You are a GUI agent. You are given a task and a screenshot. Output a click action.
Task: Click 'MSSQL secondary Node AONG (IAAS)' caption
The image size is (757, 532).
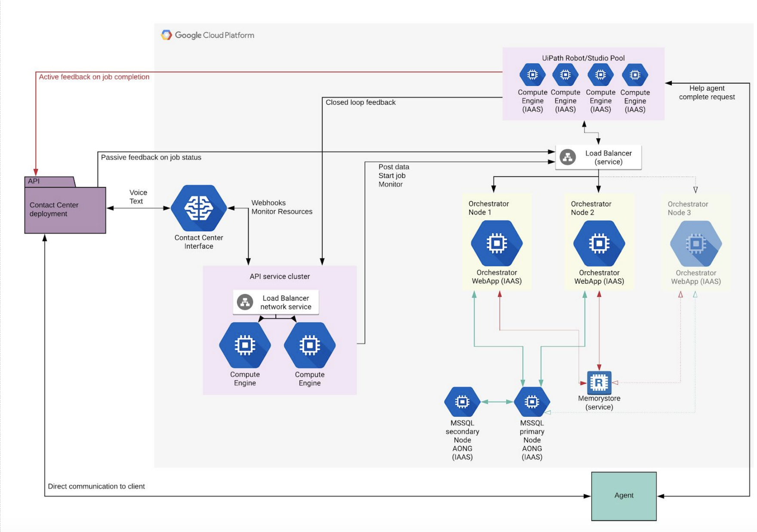coord(462,440)
